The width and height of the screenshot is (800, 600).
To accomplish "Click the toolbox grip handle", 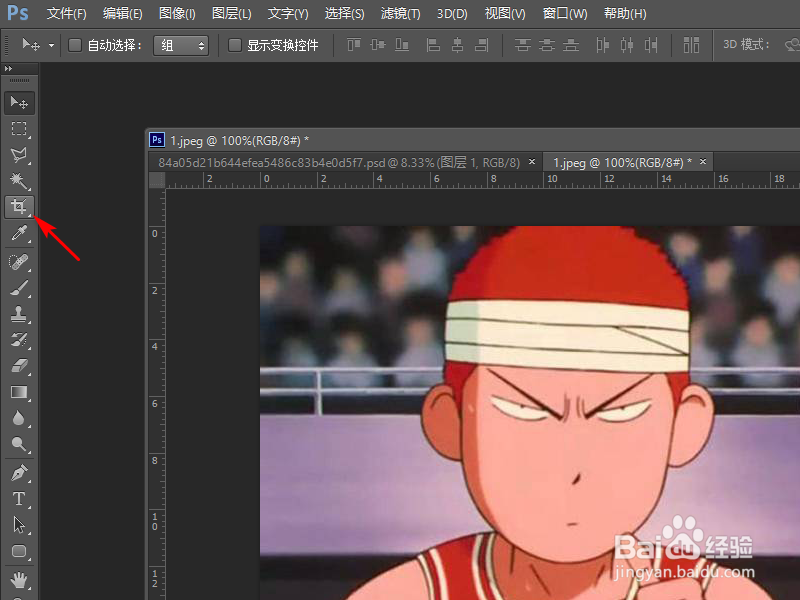I will coord(19,81).
